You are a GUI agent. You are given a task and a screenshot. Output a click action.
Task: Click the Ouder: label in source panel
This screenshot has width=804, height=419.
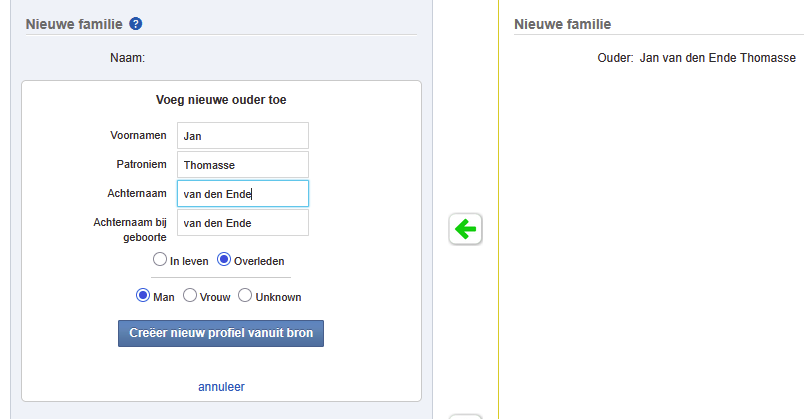click(x=614, y=58)
